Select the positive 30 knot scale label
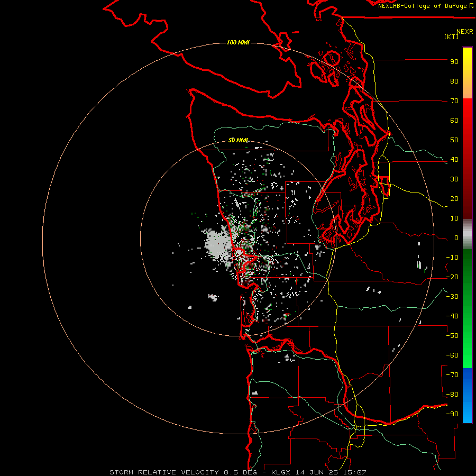Screen dimensions: 476x476 [454, 179]
